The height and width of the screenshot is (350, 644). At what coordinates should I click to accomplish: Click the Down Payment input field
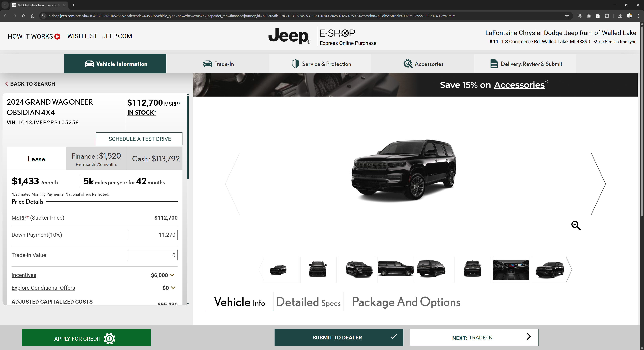coord(152,235)
